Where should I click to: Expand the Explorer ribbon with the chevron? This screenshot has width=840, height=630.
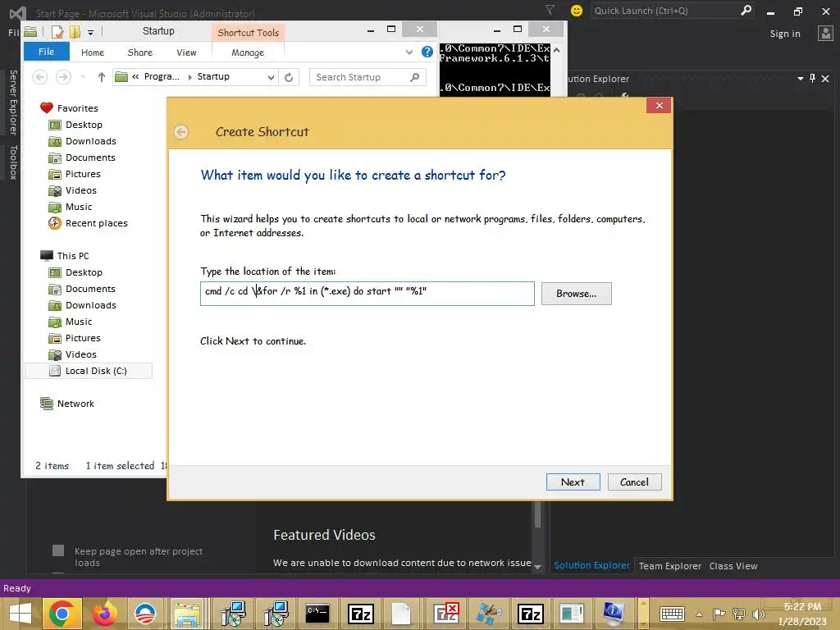click(x=409, y=52)
